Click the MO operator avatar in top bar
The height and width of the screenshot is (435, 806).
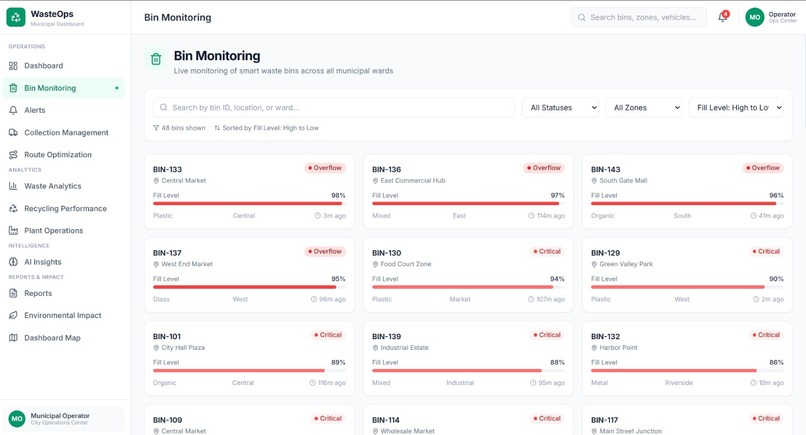tap(755, 17)
